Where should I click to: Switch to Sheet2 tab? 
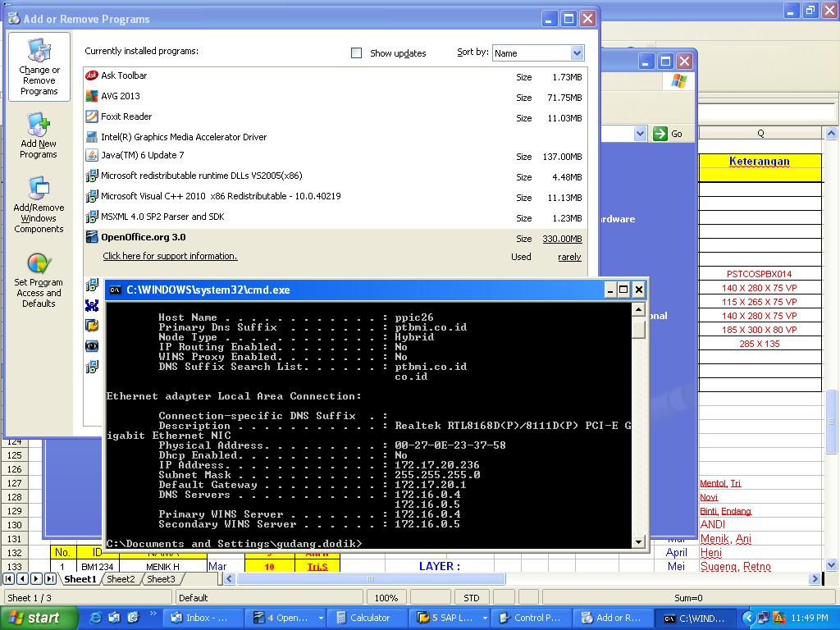point(121,579)
